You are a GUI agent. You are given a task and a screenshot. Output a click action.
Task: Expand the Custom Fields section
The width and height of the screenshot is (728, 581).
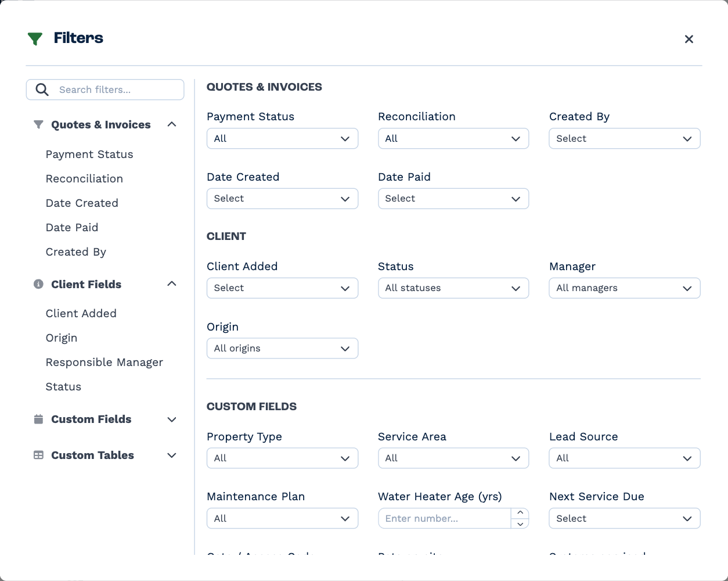click(172, 419)
